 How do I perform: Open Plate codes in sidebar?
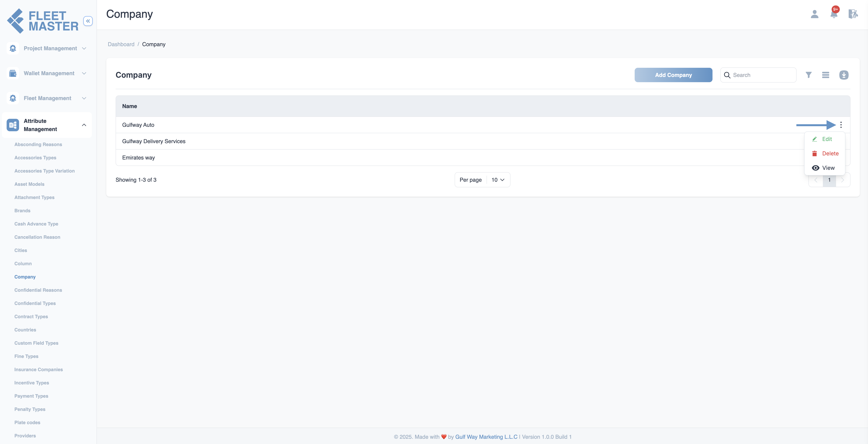(x=27, y=422)
